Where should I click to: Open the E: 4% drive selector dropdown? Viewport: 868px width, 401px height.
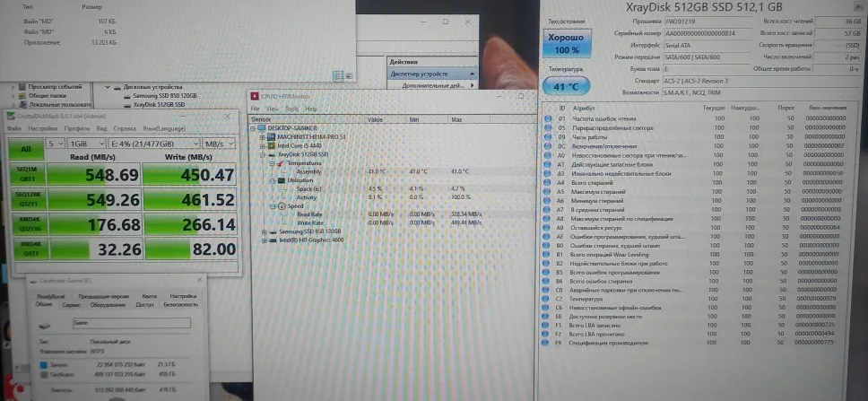pyautogui.click(x=154, y=144)
